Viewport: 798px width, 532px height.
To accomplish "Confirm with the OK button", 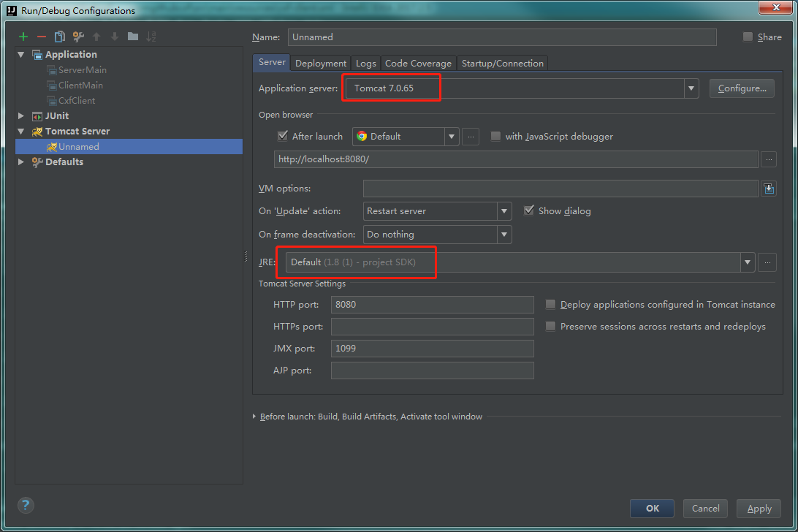I will coord(652,508).
